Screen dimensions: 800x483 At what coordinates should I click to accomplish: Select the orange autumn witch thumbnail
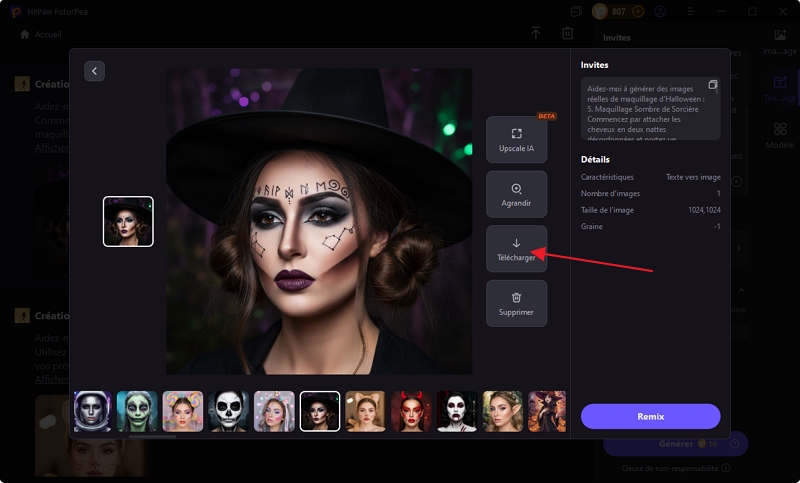(547, 412)
